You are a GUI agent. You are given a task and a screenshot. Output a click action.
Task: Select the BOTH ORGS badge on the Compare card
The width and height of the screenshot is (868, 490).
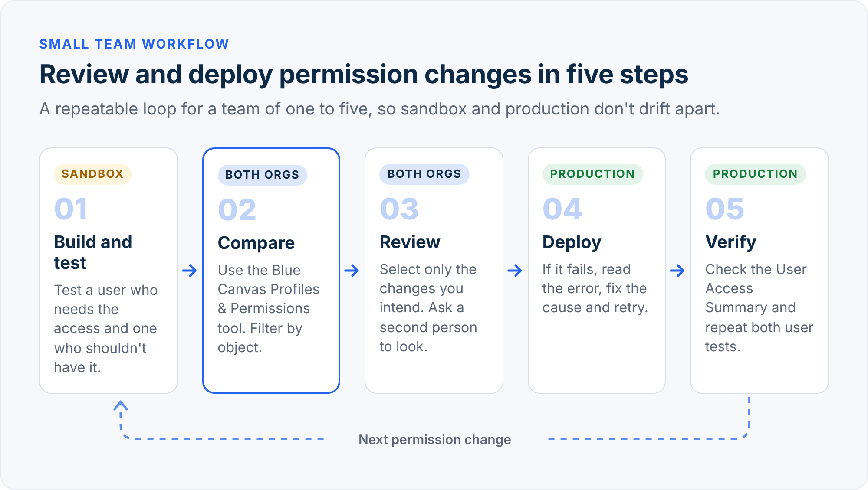coord(262,175)
